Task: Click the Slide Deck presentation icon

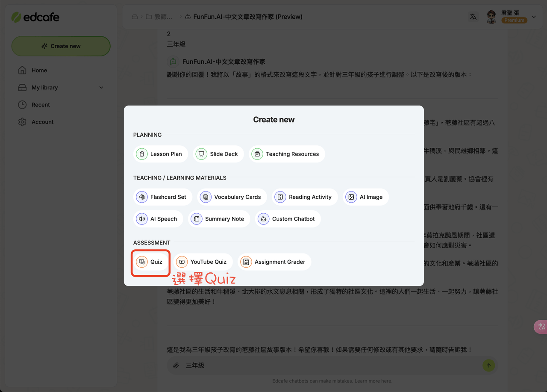Action: tap(201, 154)
